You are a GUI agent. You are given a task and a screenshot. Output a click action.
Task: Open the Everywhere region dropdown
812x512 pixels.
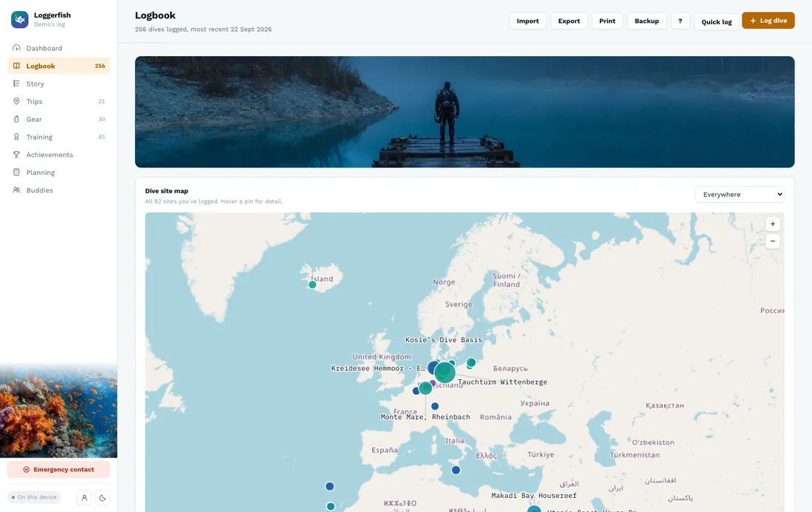740,195
